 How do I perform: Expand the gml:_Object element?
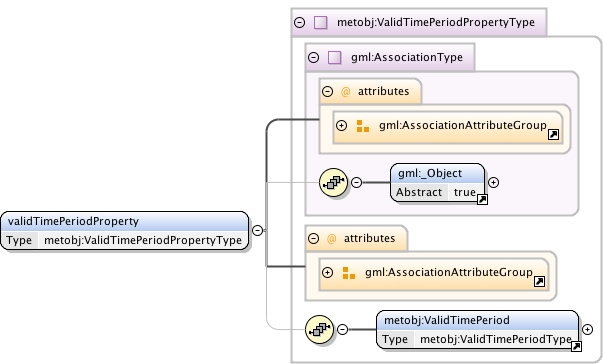click(493, 182)
